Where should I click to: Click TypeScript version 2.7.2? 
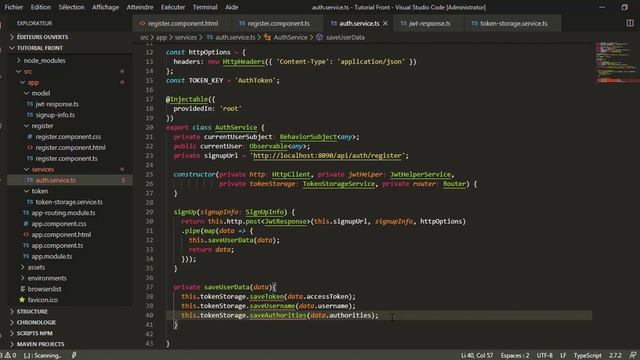tap(615, 355)
